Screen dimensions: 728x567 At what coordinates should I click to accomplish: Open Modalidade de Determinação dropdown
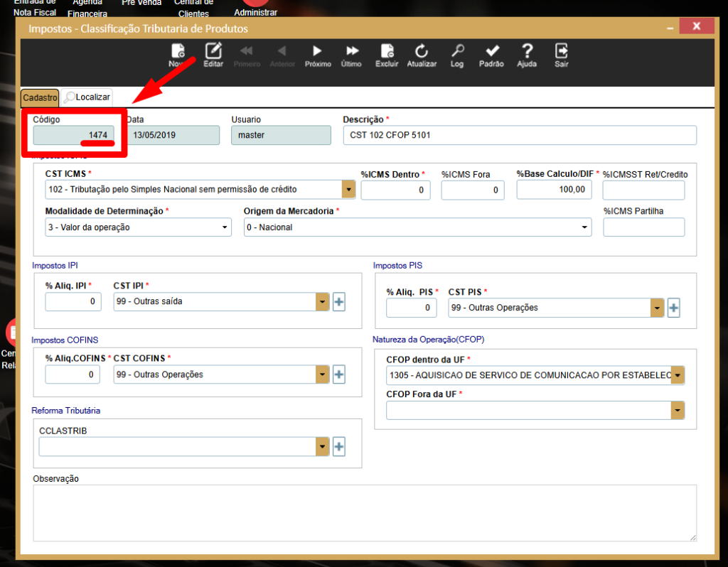225,227
